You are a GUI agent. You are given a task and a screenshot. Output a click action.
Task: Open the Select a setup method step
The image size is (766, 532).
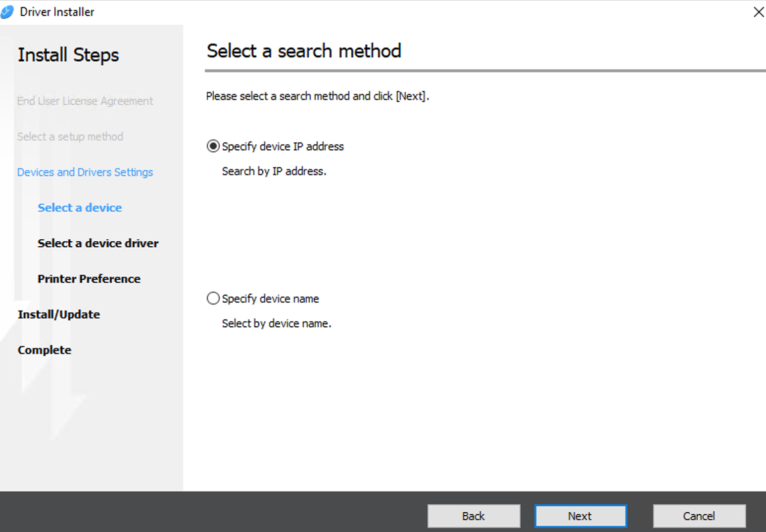coord(70,136)
